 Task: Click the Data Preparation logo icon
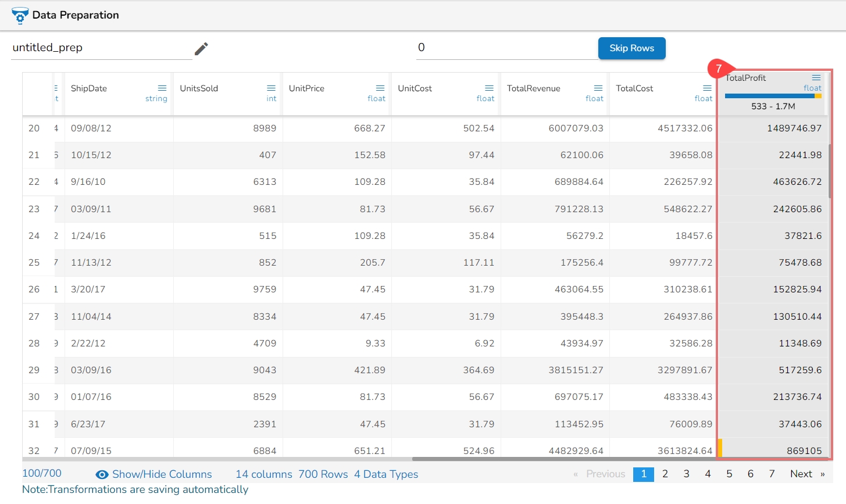coord(20,16)
